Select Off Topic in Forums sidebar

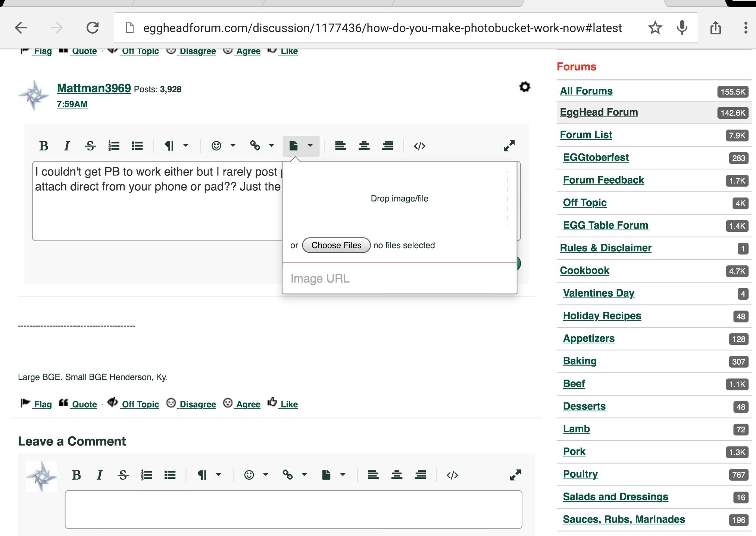coord(584,202)
